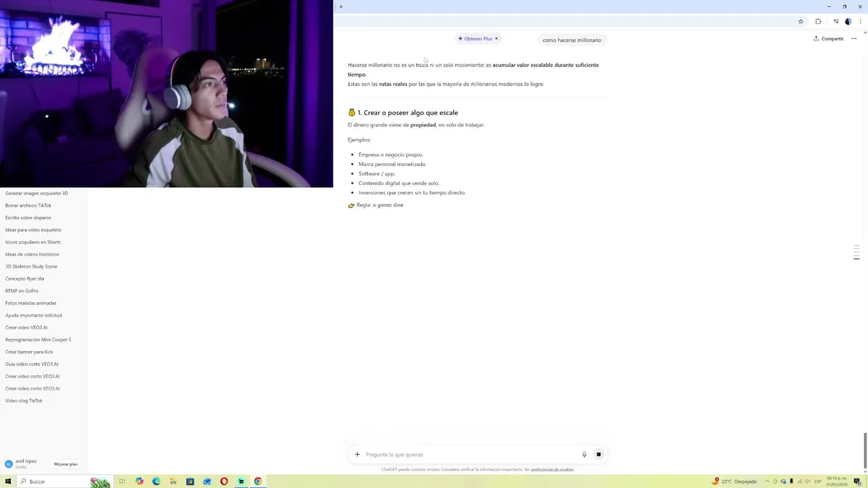Click the conversation minimap lines on right edge
The width and height of the screenshot is (868, 488).
click(856, 252)
